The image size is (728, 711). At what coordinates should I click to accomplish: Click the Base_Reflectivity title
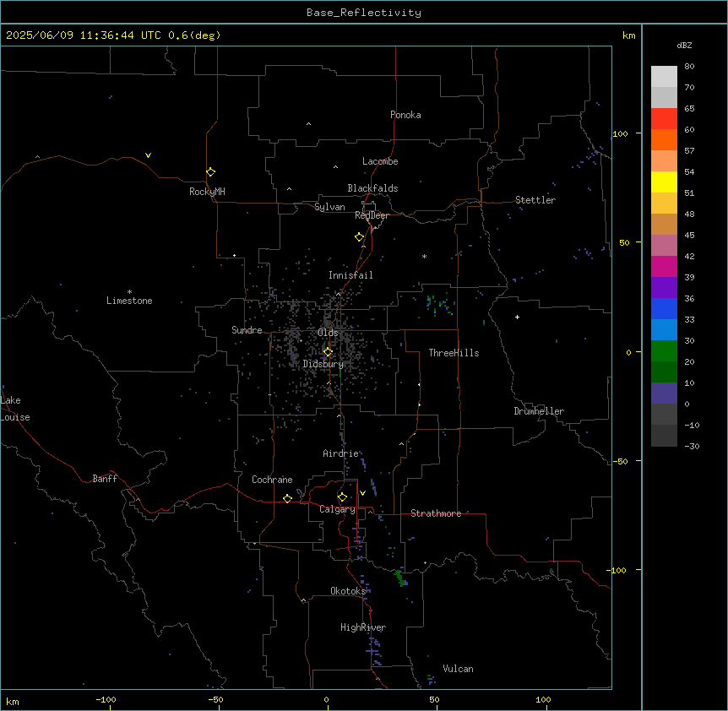[x=364, y=13]
